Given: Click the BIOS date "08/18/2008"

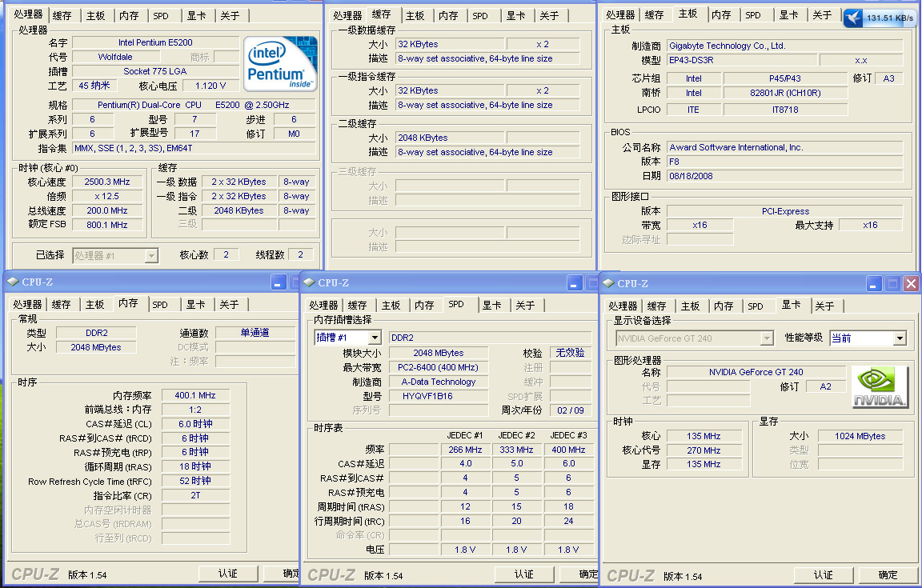Looking at the screenshot, I should point(785,176).
